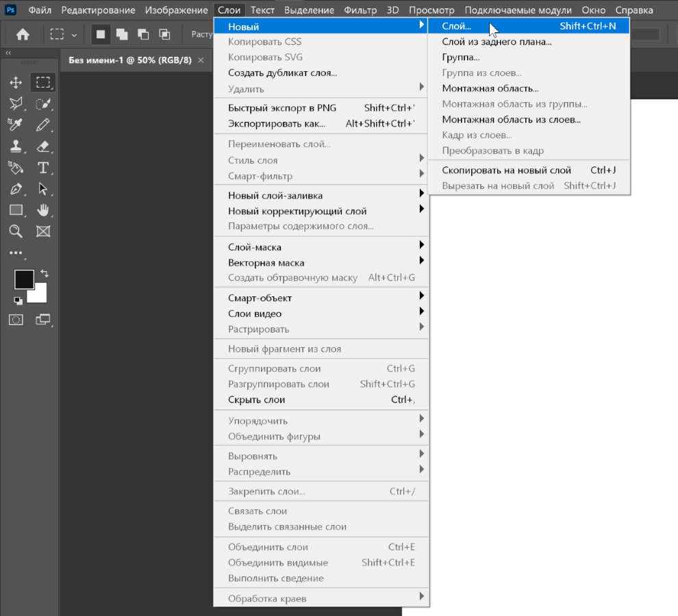Collapse toolbox with double-chevron arrows
Screen dimensions: 678x616
click(8, 53)
